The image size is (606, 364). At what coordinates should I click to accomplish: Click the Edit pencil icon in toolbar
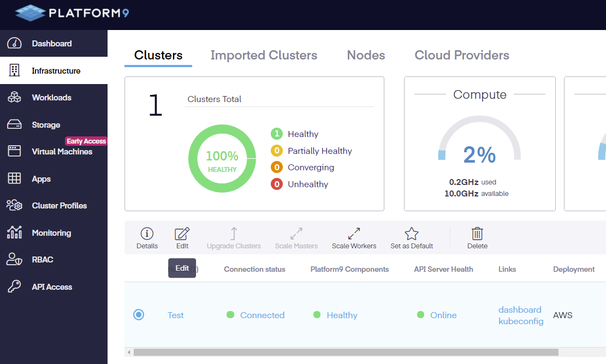coord(182,234)
